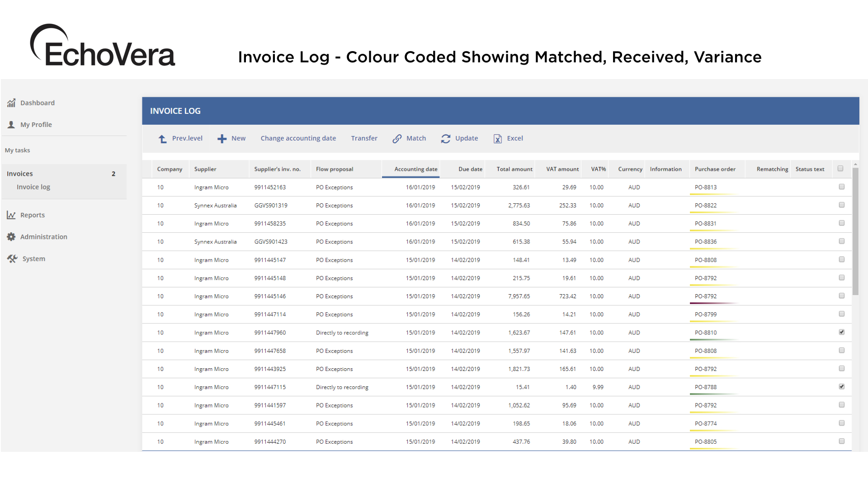The image size is (868, 488).
Task: Expand the Invoices section in sidebar
Action: click(20, 174)
